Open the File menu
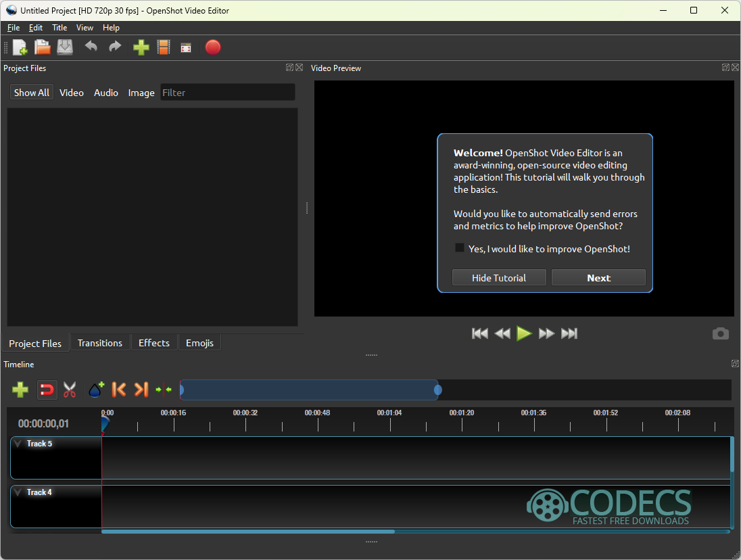741x560 pixels. [14, 28]
